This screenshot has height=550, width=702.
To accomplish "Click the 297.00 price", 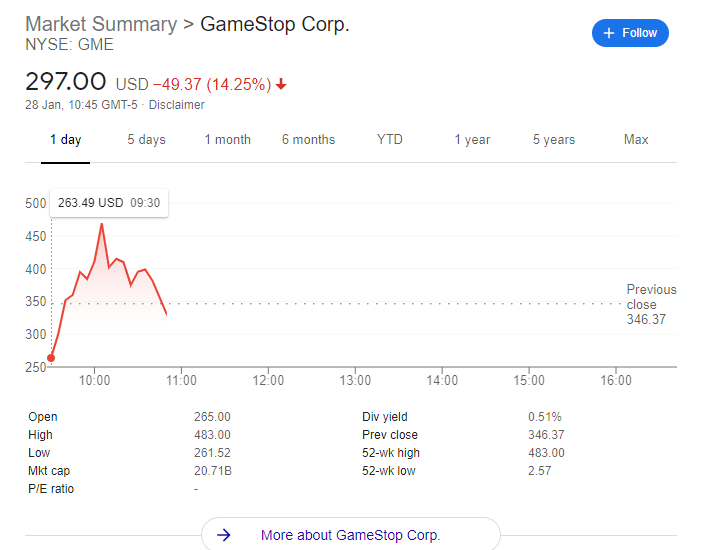I will [66, 82].
